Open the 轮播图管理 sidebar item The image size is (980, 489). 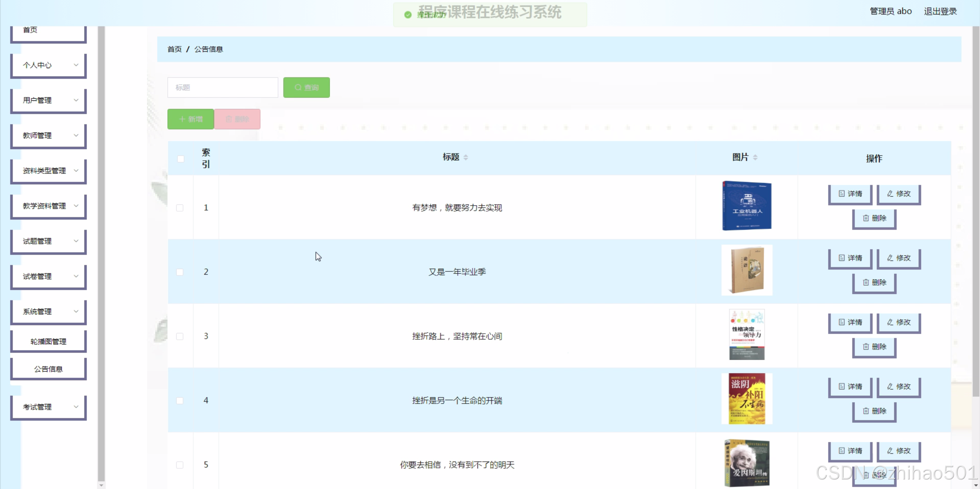tap(48, 341)
